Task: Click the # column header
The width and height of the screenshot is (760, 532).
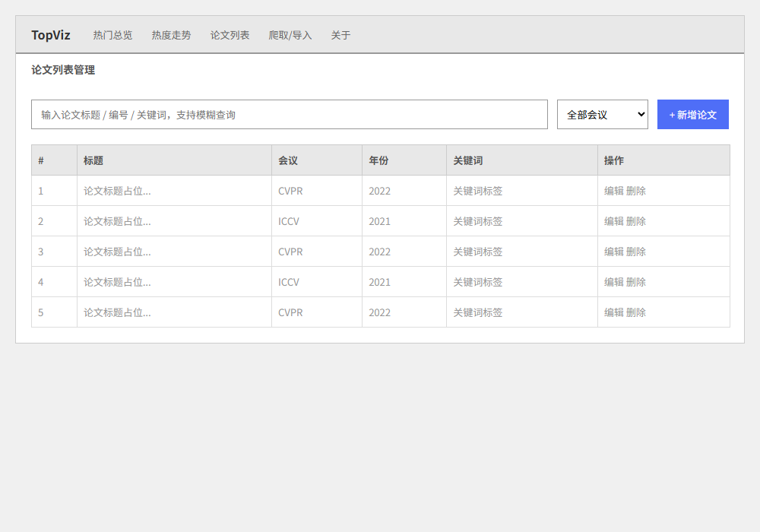Action: click(x=54, y=160)
